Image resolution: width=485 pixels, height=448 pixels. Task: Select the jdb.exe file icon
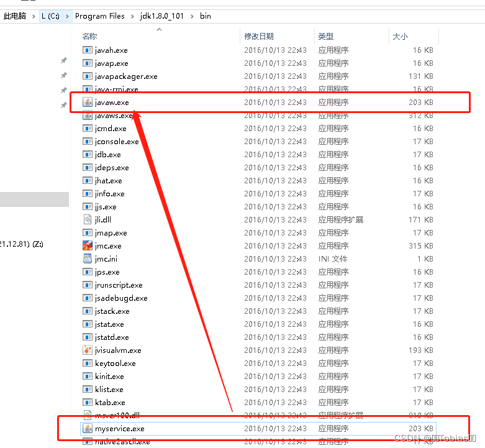click(x=88, y=154)
